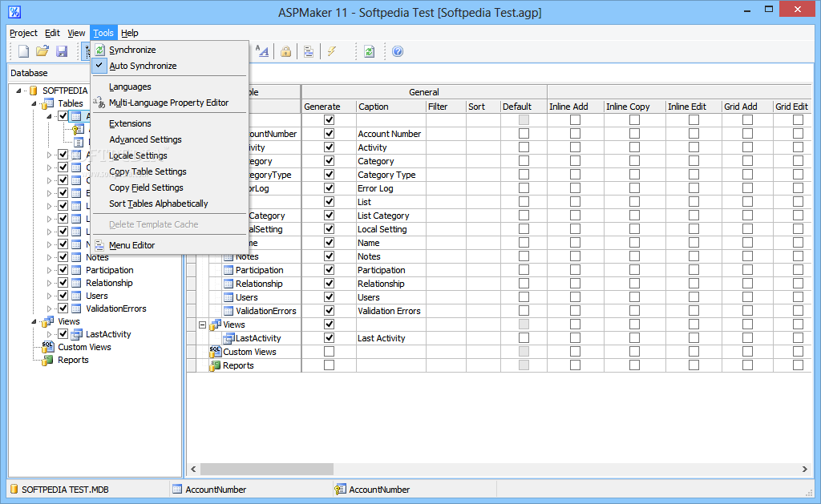This screenshot has height=504, width=821.
Task: Open the View menu
Action: tap(76, 33)
